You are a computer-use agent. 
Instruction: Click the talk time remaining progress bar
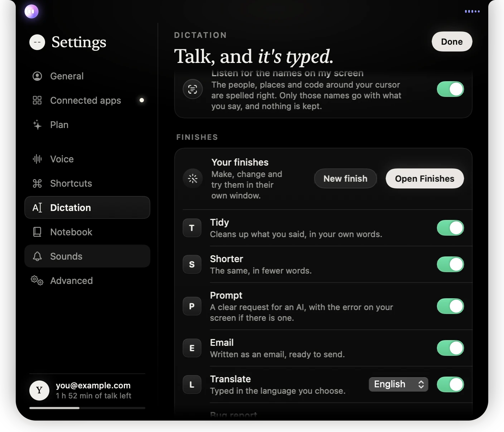click(87, 408)
